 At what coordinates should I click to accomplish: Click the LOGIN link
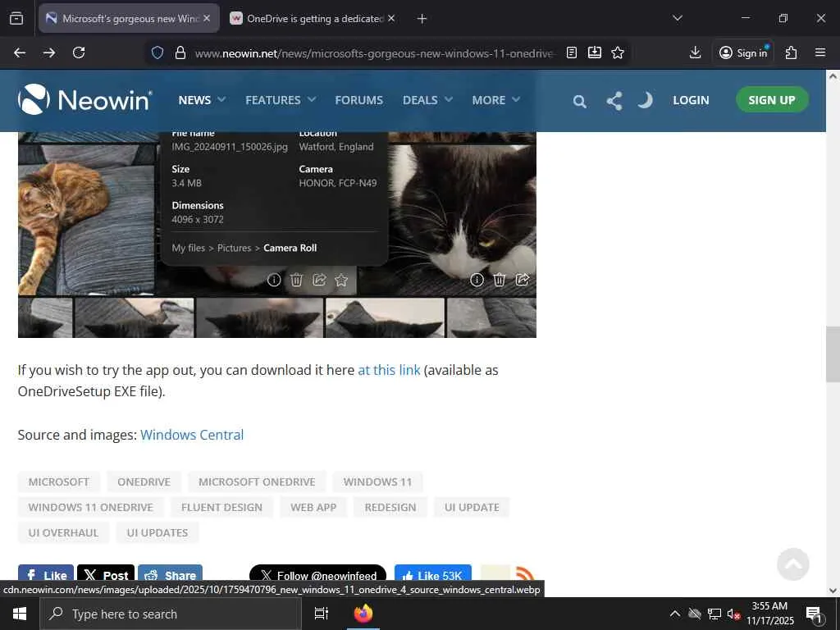691,100
